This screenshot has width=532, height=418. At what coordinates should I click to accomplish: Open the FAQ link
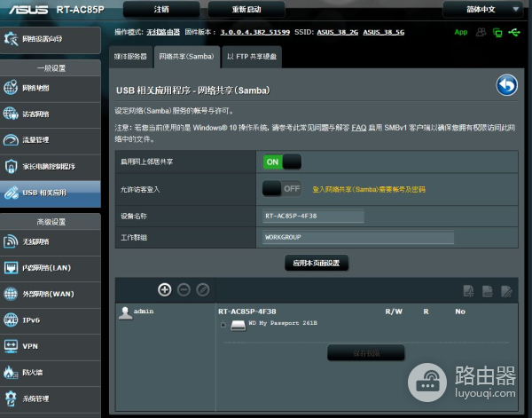[x=358, y=128]
